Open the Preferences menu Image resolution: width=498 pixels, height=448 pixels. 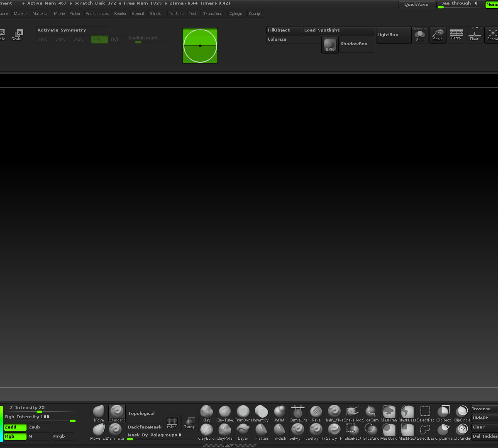pos(97,14)
